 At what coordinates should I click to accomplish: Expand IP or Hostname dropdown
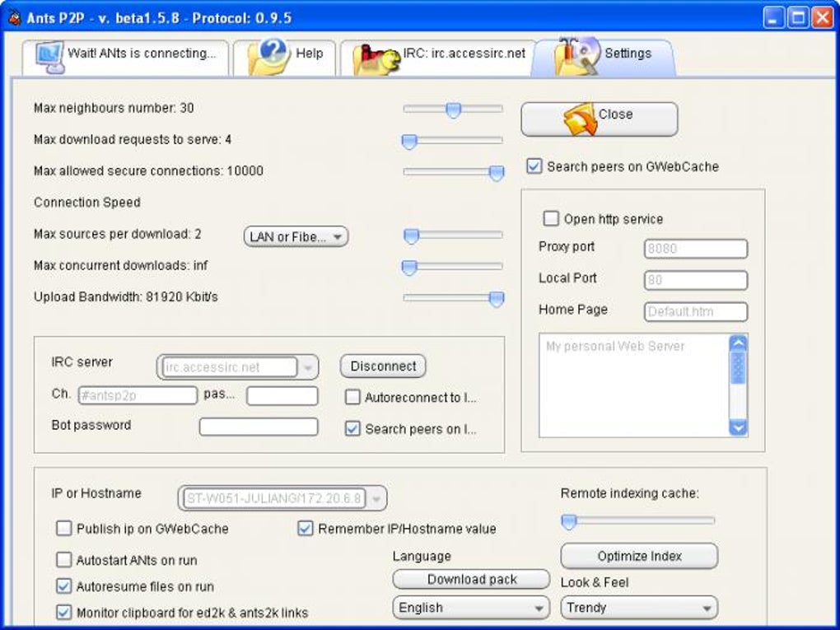click(376, 499)
